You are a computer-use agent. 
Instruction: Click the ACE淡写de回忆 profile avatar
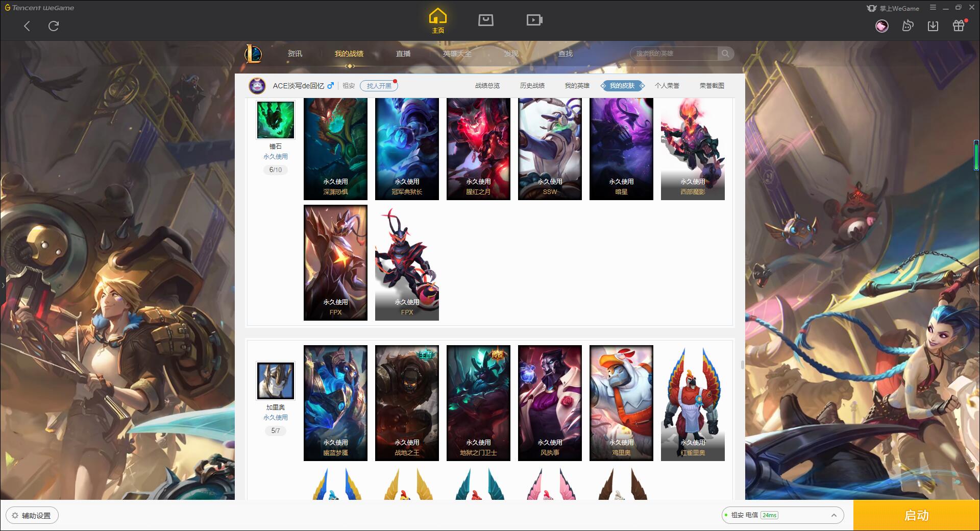pos(257,86)
